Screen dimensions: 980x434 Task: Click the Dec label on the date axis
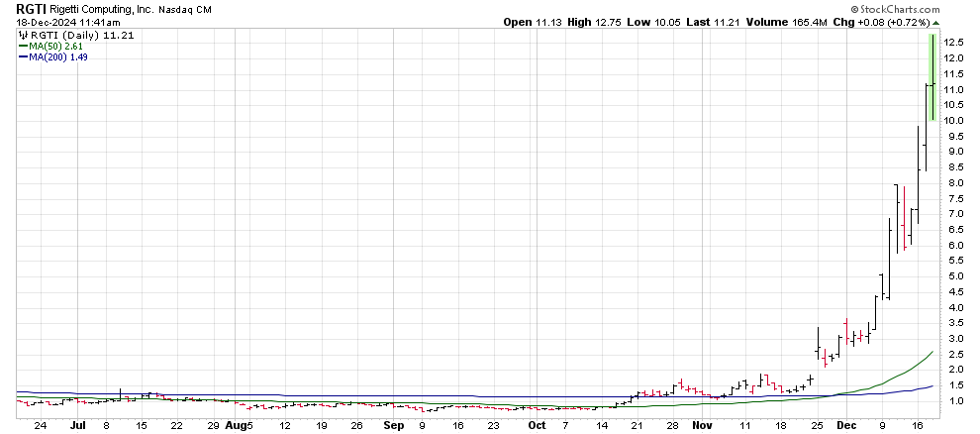click(x=846, y=425)
